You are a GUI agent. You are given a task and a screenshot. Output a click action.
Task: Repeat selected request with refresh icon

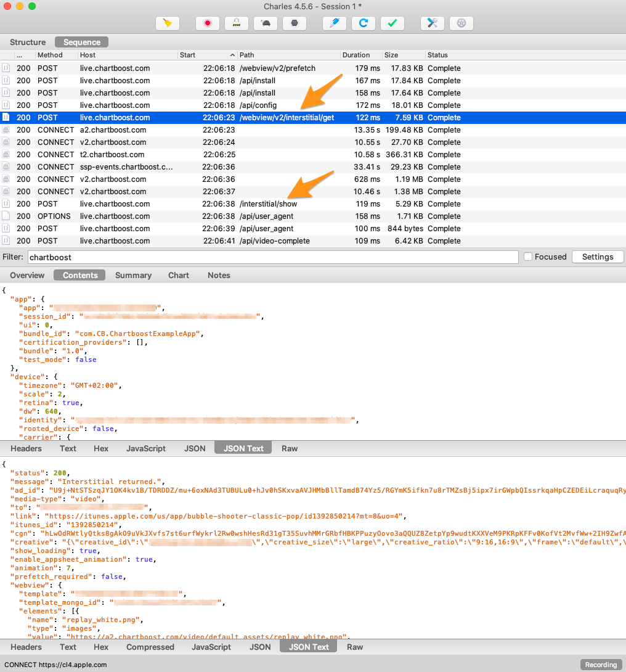(364, 23)
